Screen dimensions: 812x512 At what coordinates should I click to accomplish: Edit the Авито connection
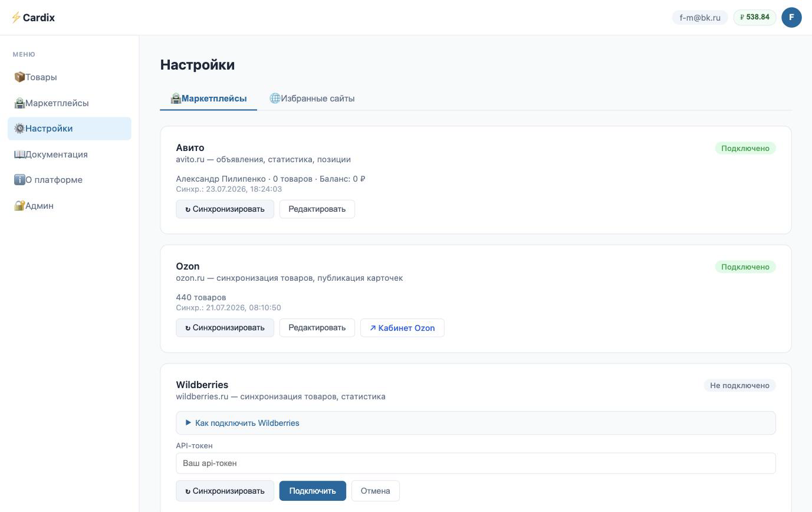317,209
